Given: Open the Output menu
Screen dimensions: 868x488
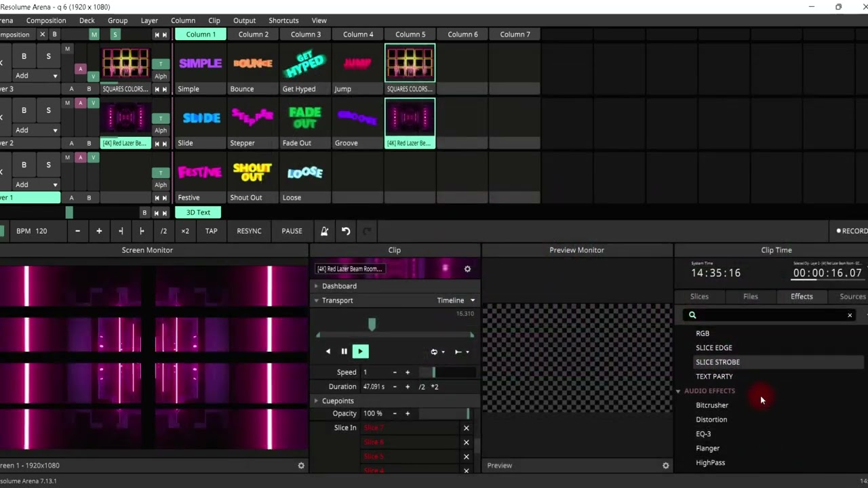Looking at the screenshot, I should (244, 20).
